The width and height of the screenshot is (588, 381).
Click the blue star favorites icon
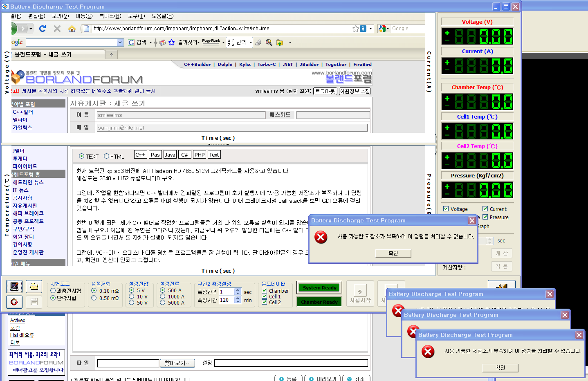click(x=171, y=43)
